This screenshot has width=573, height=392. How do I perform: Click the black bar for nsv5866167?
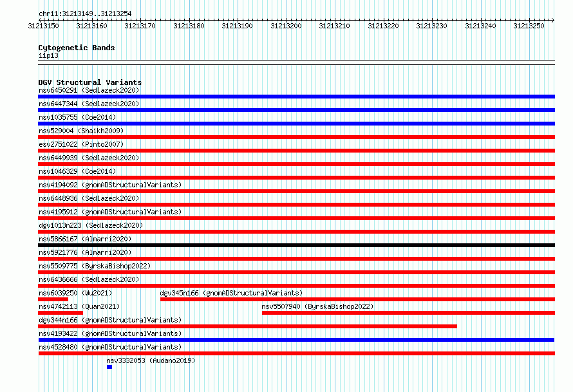pyautogui.click(x=296, y=245)
